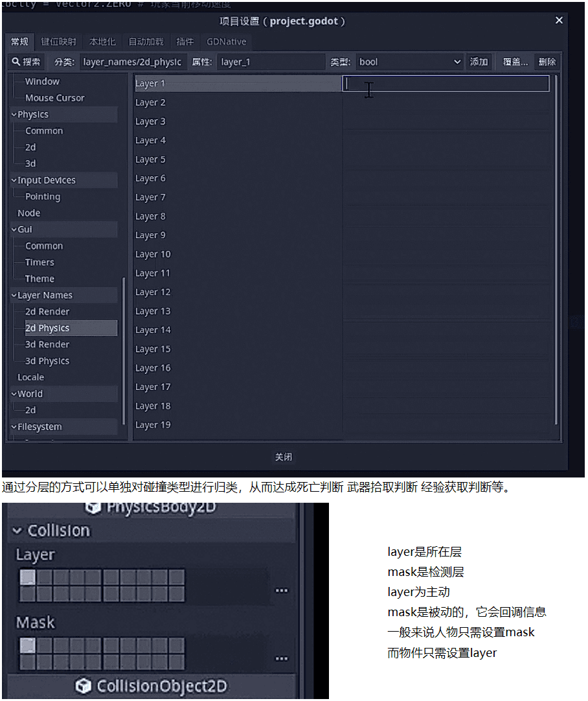Screen dimensions: 588x701
Task: Click the Layer 10 row
Action: click(342, 255)
